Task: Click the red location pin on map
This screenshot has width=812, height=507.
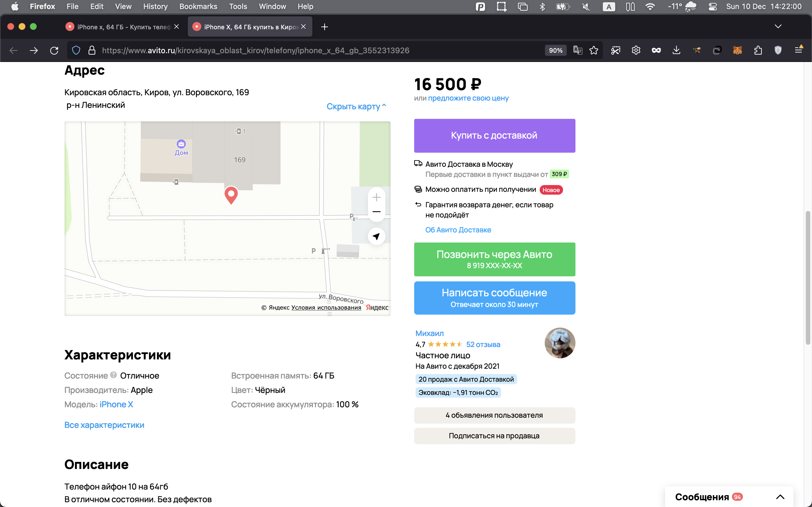Action: (x=231, y=194)
